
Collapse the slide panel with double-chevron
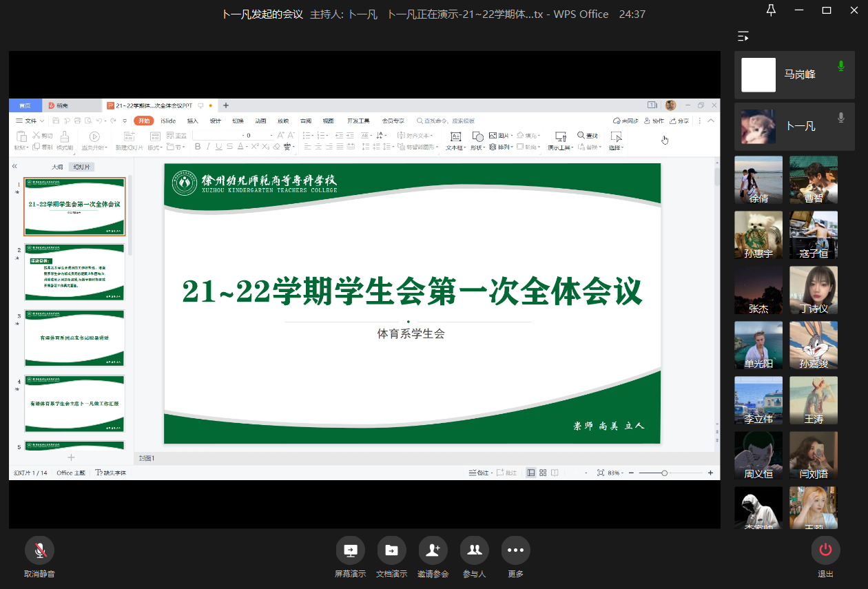pyautogui.click(x=15, y=167)
